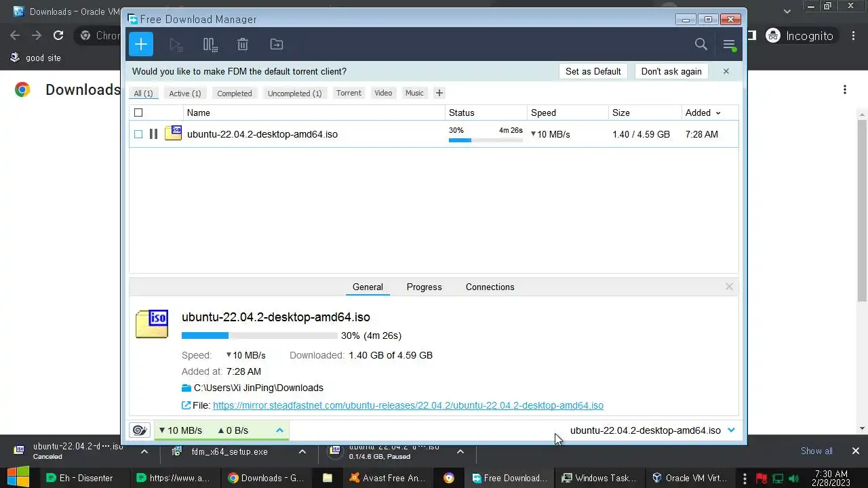Click the Chrome back arrow
The width and height of the screenshot is (868, 488).
pyautogui.click(x=15, y=35)
